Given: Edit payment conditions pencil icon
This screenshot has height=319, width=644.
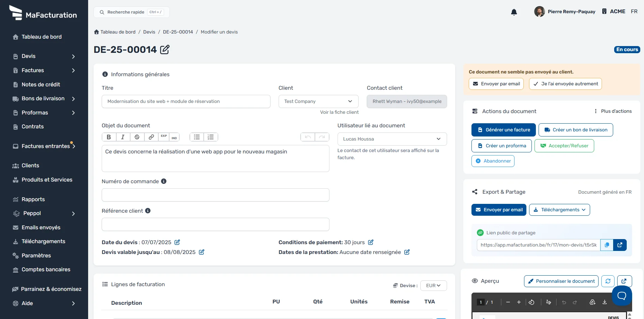Looking at the screenshot, I should click(x=371, y=242).
